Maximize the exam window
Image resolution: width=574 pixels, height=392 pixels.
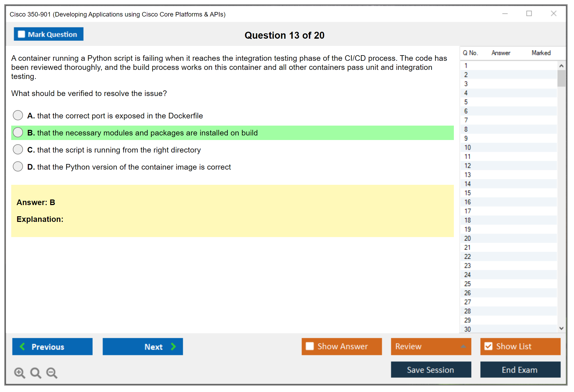pyautogui.click(x=529, y=14)
